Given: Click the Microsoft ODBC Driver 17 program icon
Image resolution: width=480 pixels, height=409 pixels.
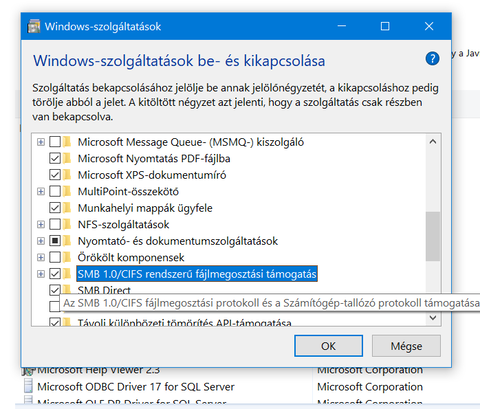Looking at the screenshot, I should (x=29, y=386).
